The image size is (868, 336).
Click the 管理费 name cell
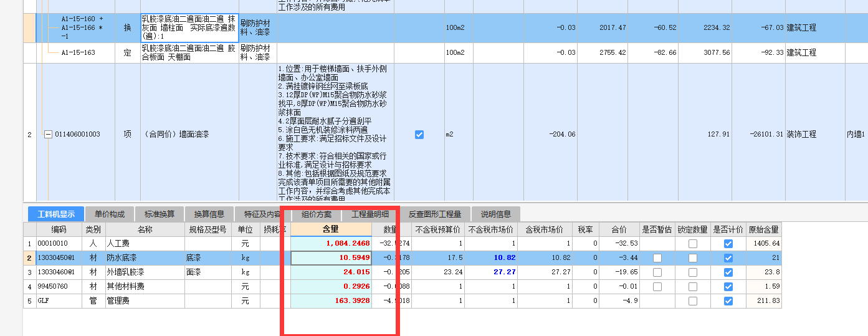(145, 300)
